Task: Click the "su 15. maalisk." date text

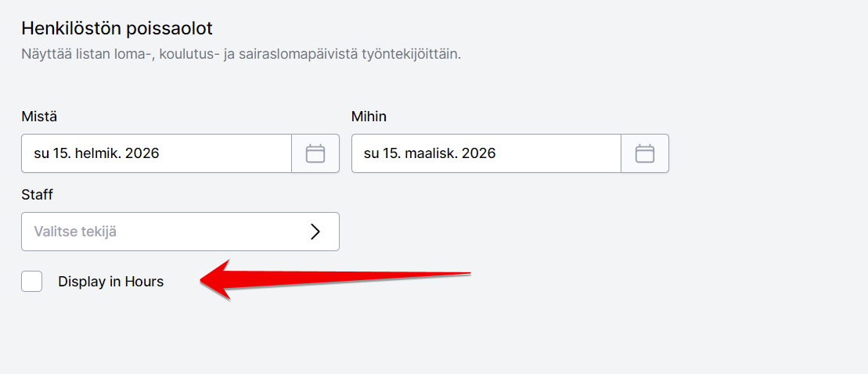Action: click(411, 153)
